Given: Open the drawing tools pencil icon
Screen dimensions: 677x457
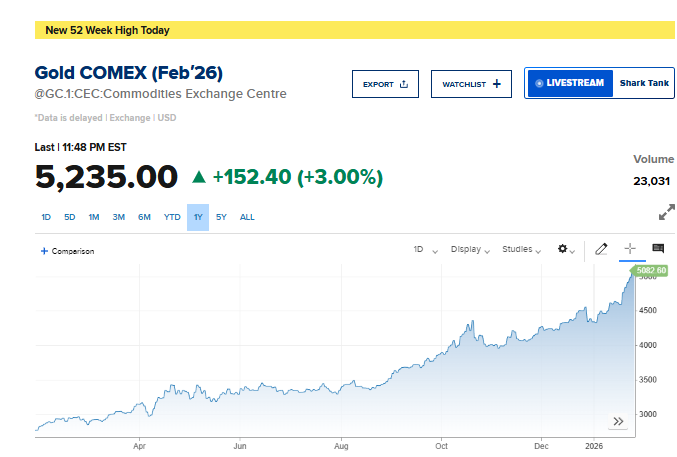Looking at the screenshot, I should (601, 249).
